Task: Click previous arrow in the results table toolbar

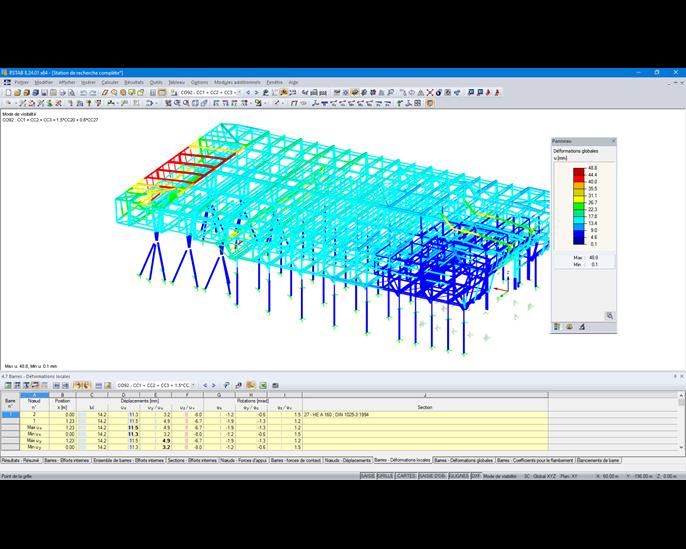Action: [205, 385]
